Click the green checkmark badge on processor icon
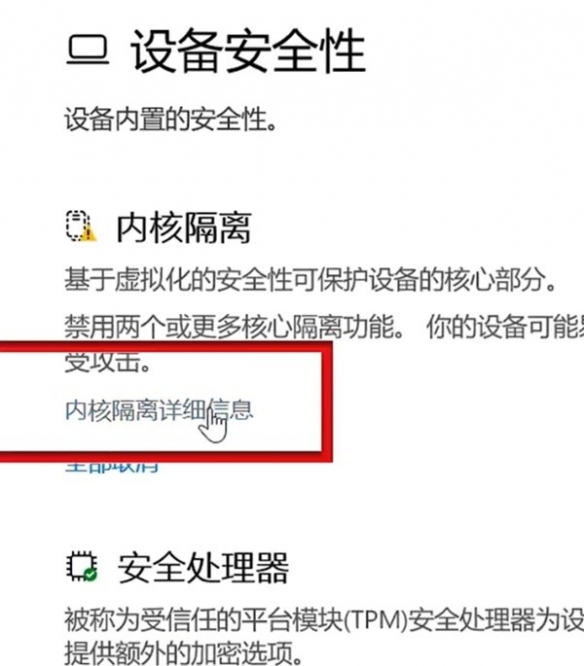This screenshot has width=584, height=666. pos(91,575)
